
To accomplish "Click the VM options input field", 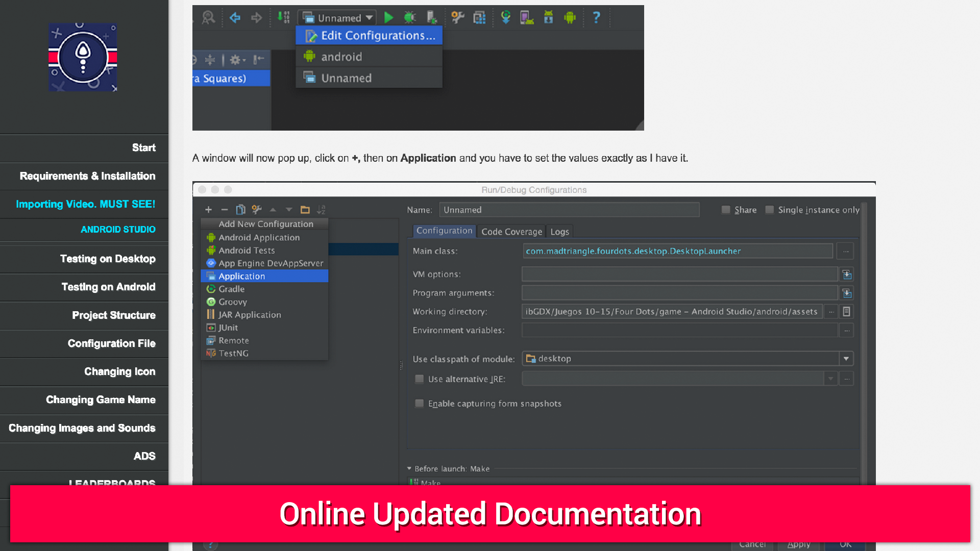I will pos(680,274).
